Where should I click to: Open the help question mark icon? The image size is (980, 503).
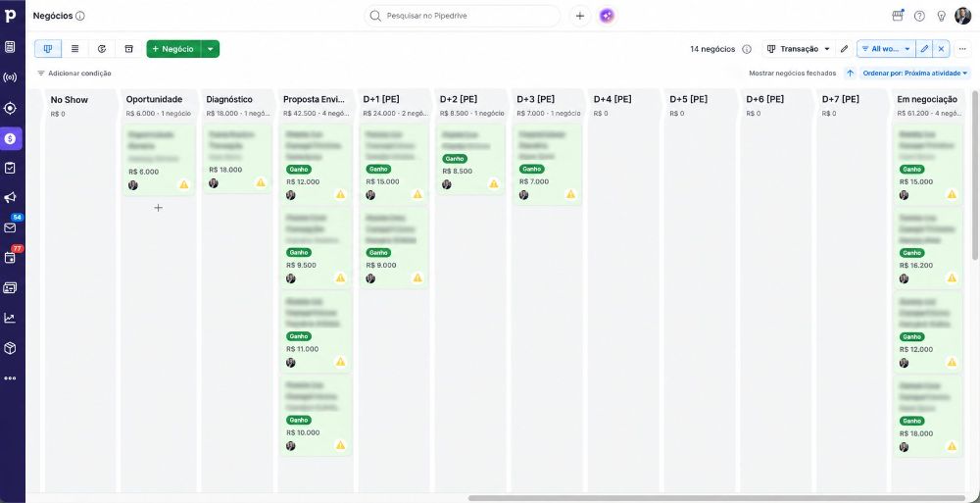coord(919,17)
